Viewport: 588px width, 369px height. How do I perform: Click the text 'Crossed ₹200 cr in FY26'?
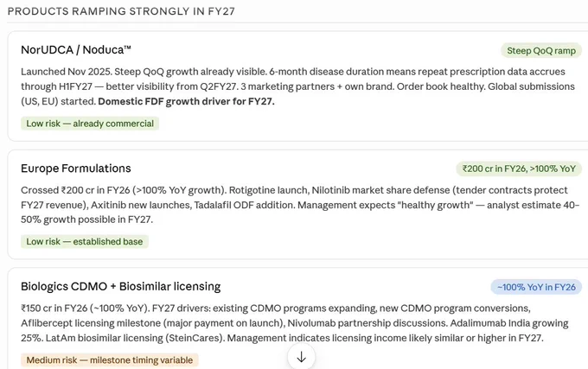(x=74, y=190)
